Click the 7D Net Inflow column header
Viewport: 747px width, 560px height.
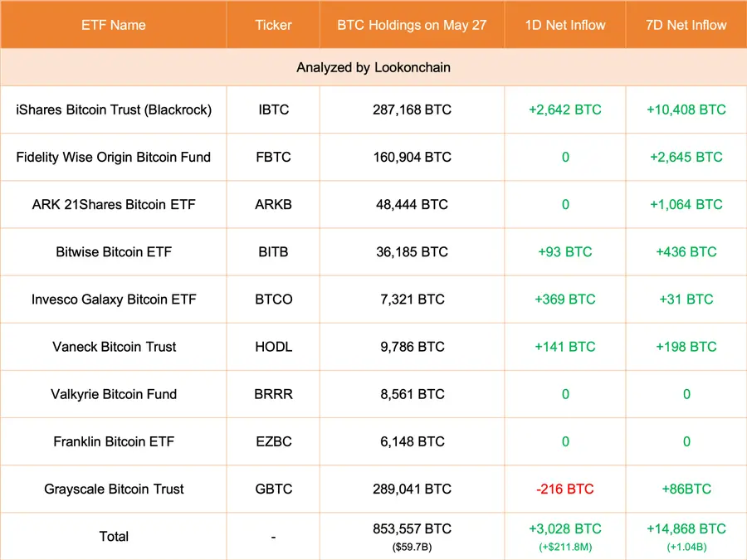[686, 25]
